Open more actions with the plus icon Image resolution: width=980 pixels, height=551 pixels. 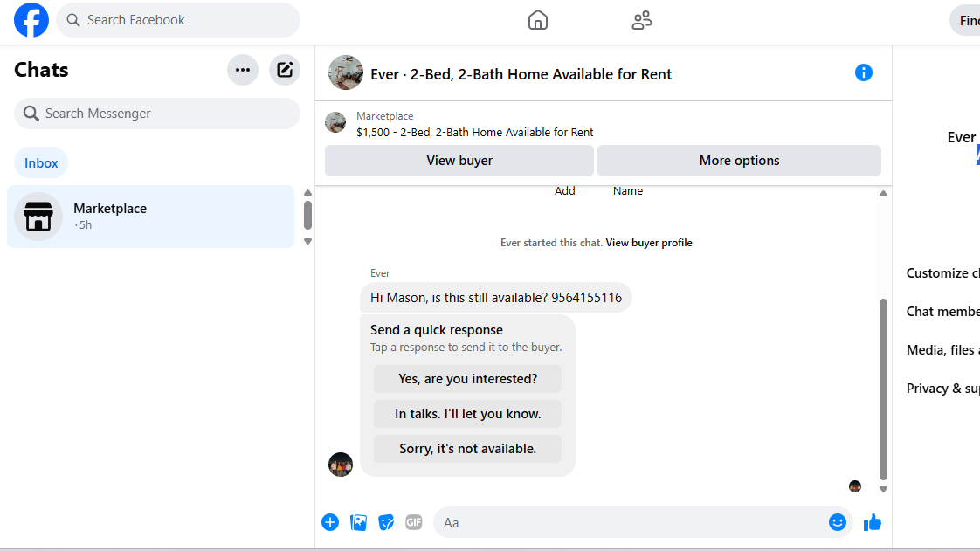[330, 522]
